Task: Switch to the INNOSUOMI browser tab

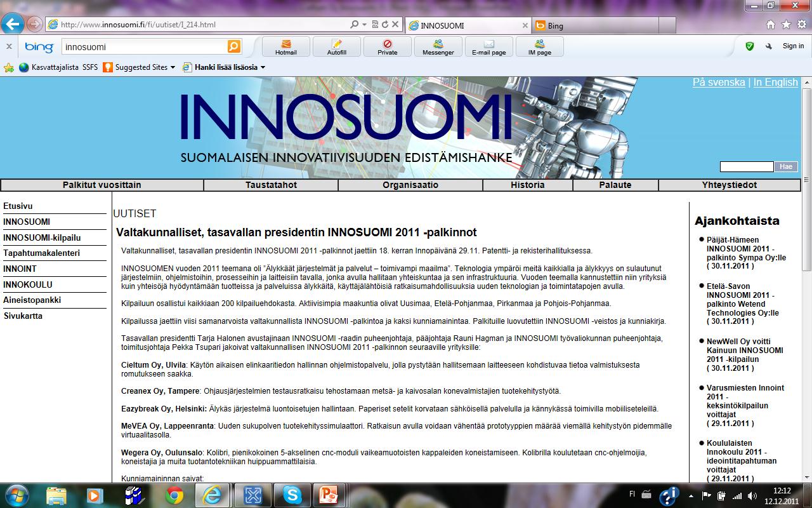Action: tap(468, 25)
